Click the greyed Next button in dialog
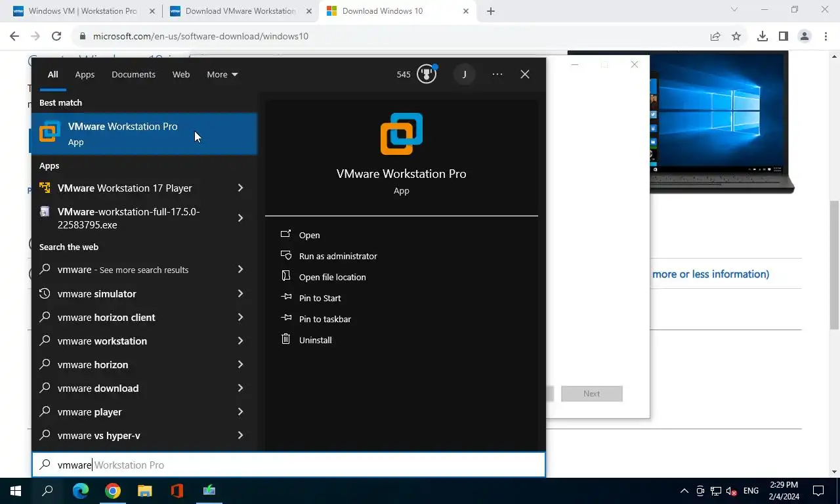Viewport: 840px width, 504px height. [591, 394]
